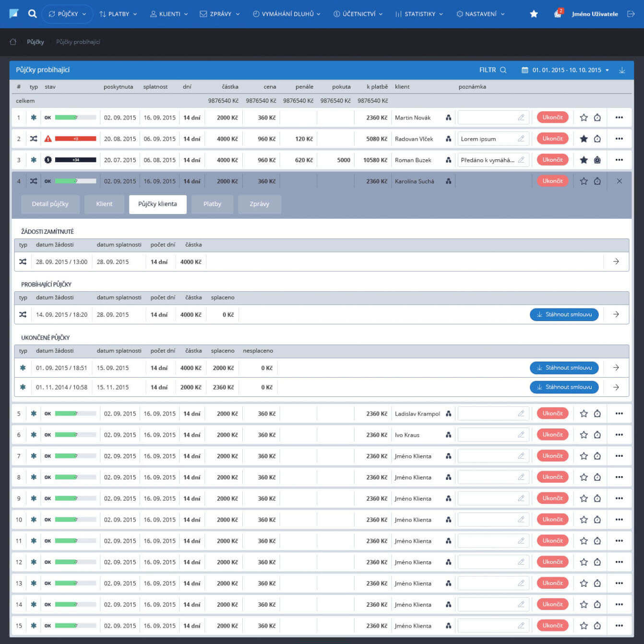644x644 pixels.
Task: Click the timer icon in Ladislav Krampol row
Action: click(x=597, y=414)
